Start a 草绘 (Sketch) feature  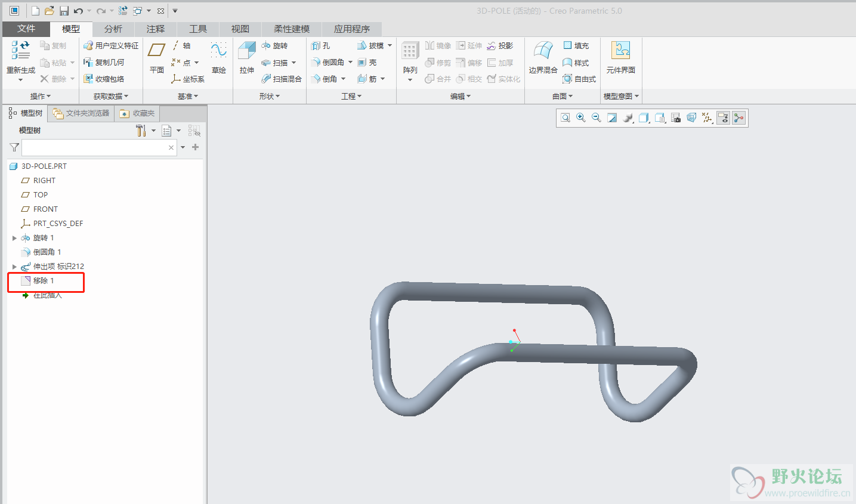coord(219,58)
